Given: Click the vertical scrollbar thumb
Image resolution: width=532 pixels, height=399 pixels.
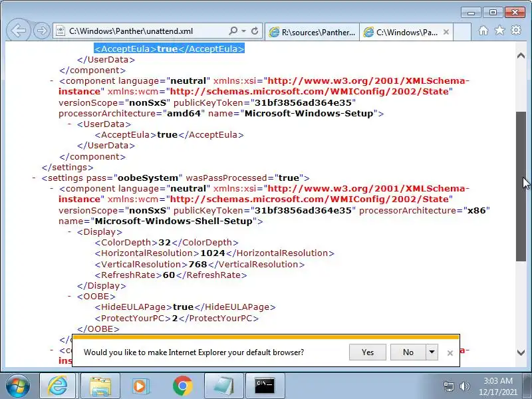Looking at the screenshot, I should 521,187.
